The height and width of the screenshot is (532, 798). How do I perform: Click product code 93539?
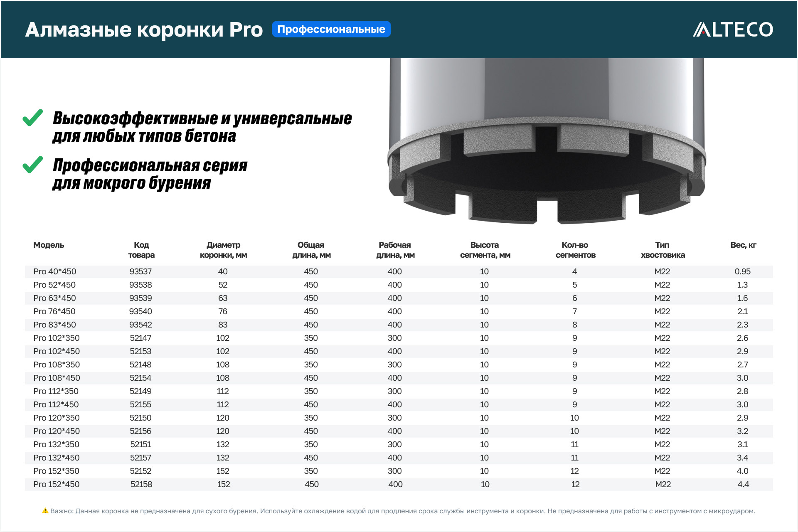[140, 298]
